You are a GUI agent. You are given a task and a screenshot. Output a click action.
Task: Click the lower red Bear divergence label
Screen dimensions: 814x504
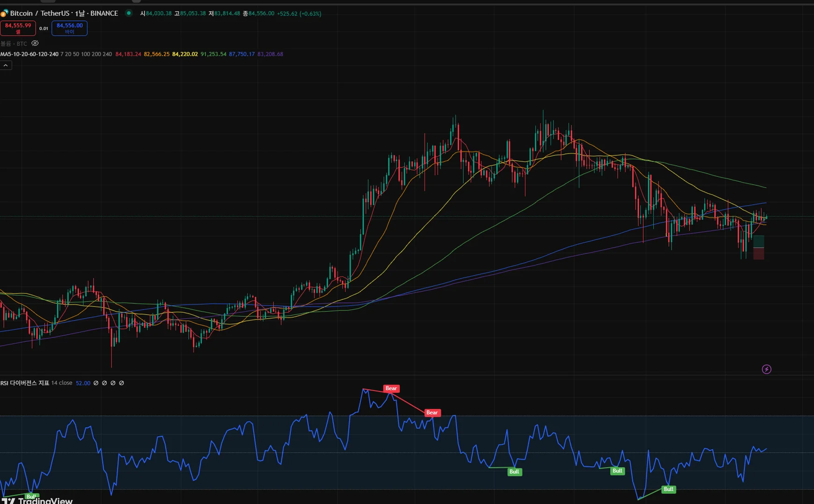(x=432, y=413)
